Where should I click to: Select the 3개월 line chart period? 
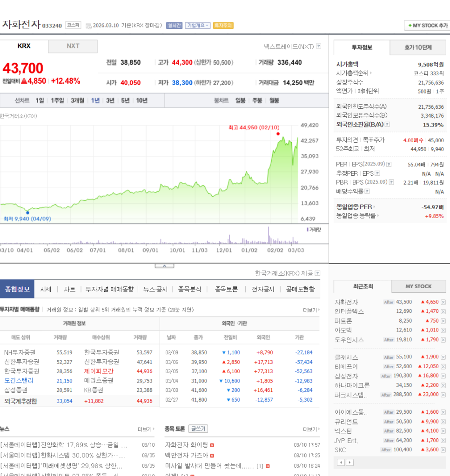click(x=77, y=100)
